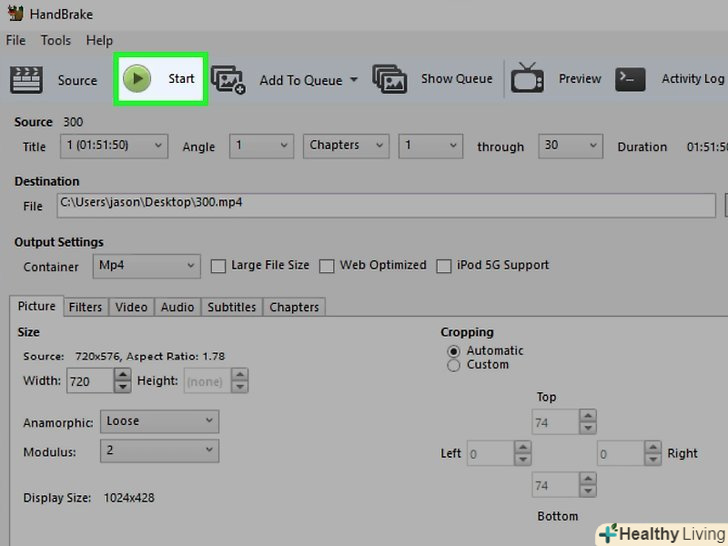Decrease Right crop with the down arrow
The image size is (728, 546).
[x=653, y=460]
